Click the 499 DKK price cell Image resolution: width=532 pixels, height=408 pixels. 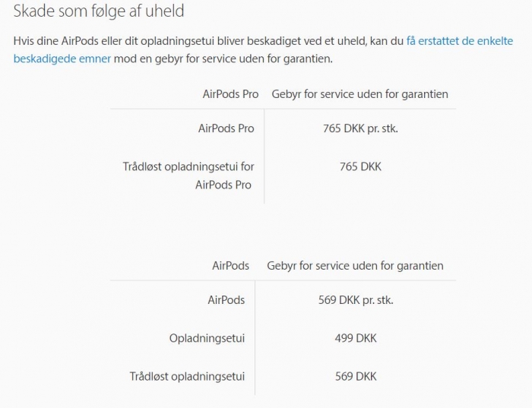pos(356,338)
